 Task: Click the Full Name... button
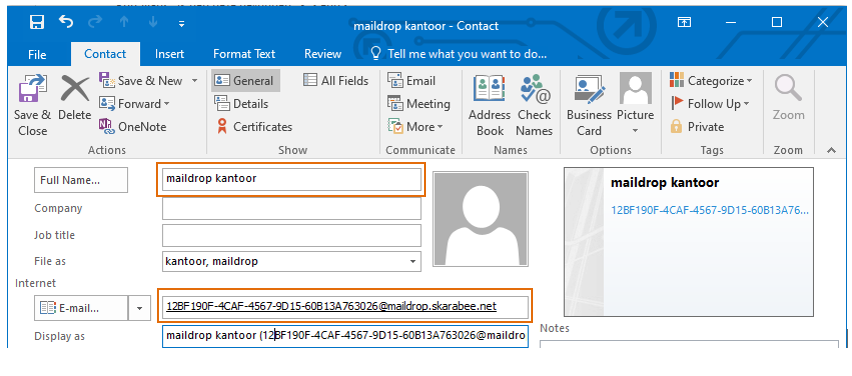[x=81, y=180]
